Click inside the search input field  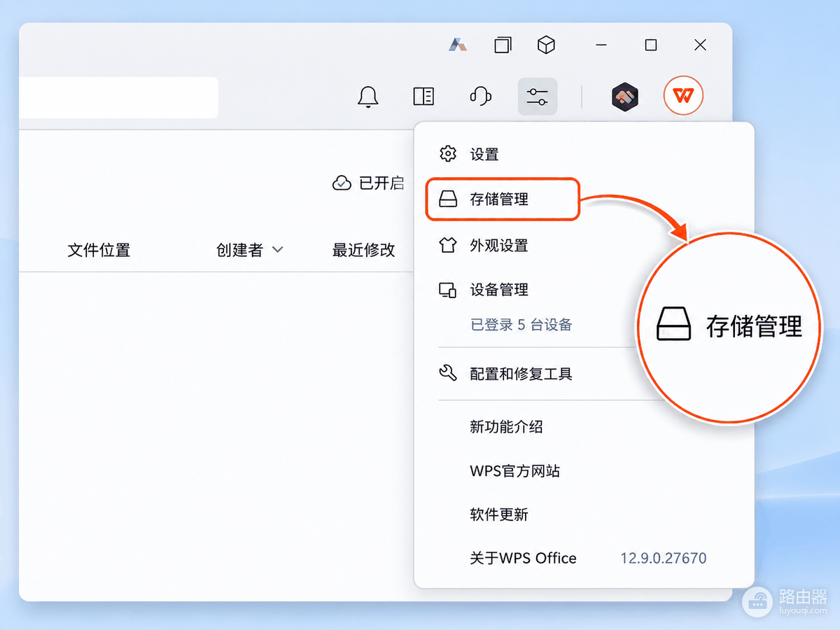coord(119,97)
